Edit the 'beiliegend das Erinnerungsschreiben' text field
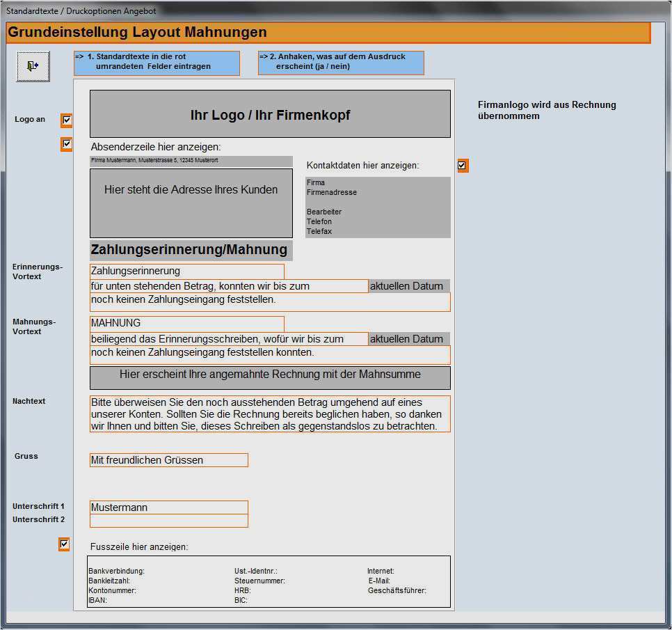This screenshot has width=672, height=630. click(x=228, y=339)
